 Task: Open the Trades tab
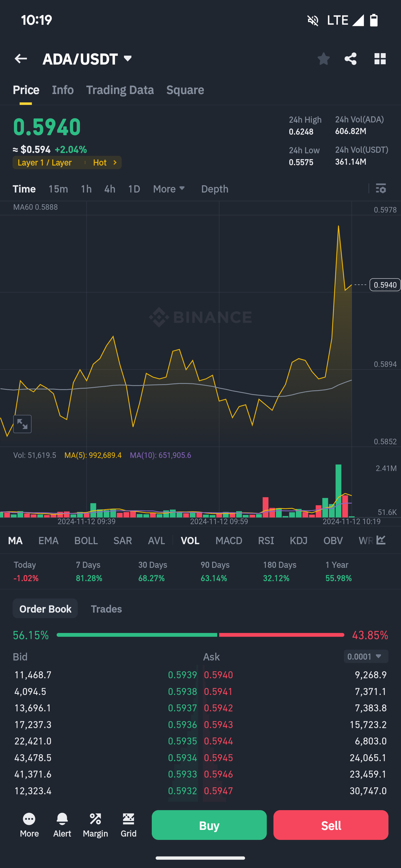(106, 609)
